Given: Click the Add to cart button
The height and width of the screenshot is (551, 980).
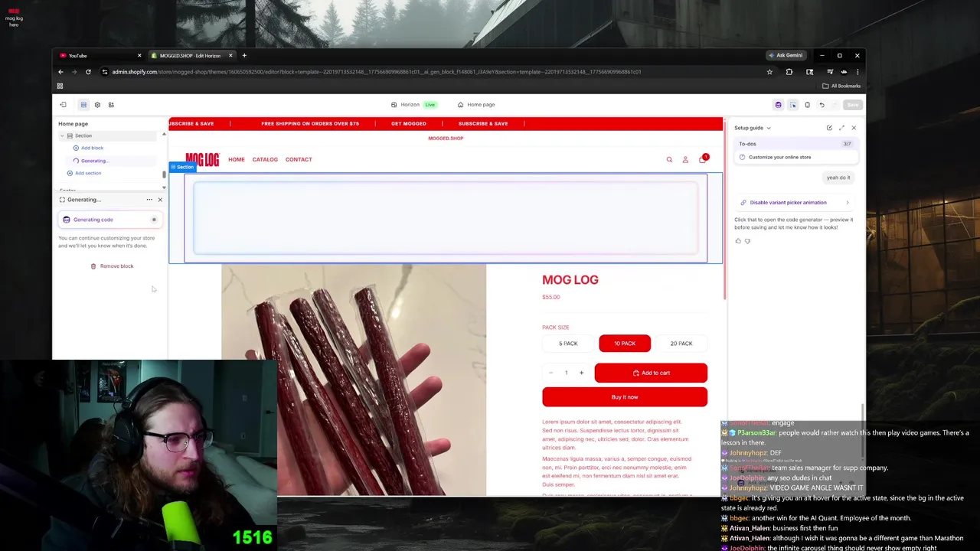Looking at the screenshot, I should coord(651,373).
